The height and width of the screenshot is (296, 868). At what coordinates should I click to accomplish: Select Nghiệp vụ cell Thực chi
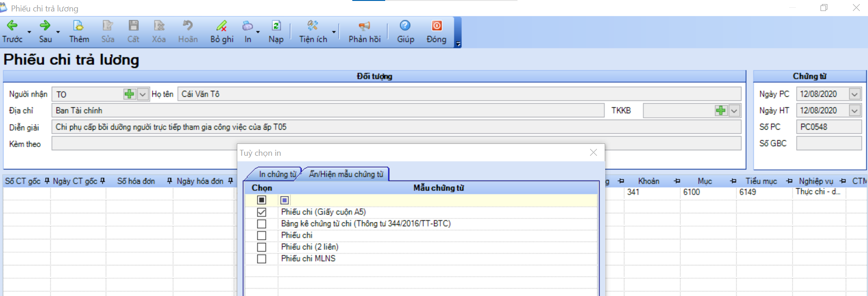(x=819, y=192)
